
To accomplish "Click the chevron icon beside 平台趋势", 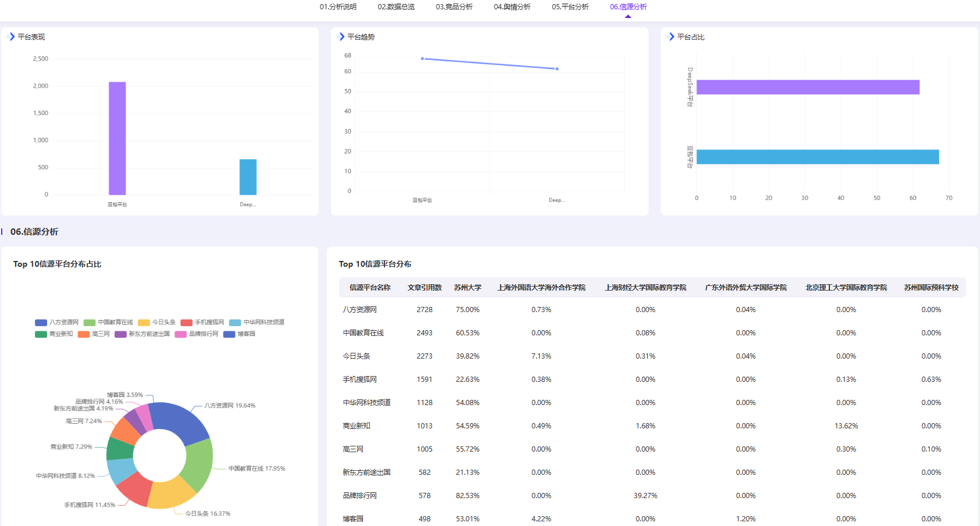I will click(342, 37).
